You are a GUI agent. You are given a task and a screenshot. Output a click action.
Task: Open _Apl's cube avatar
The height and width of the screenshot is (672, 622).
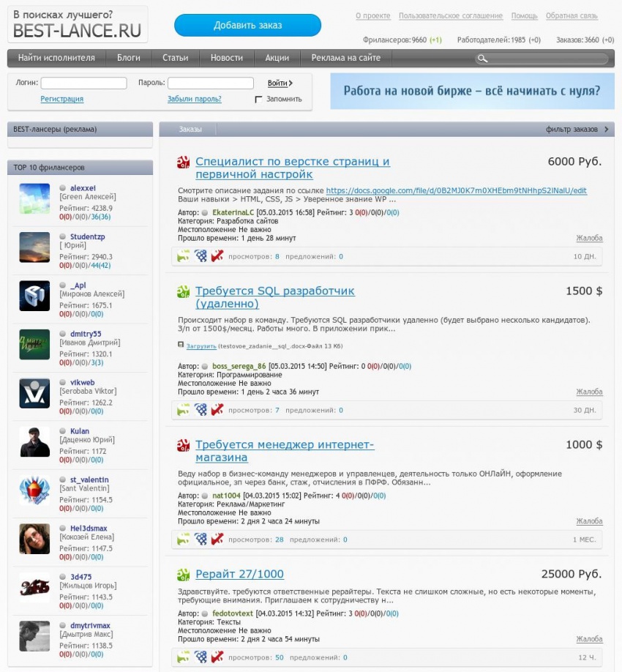click(x=34, y=296)
